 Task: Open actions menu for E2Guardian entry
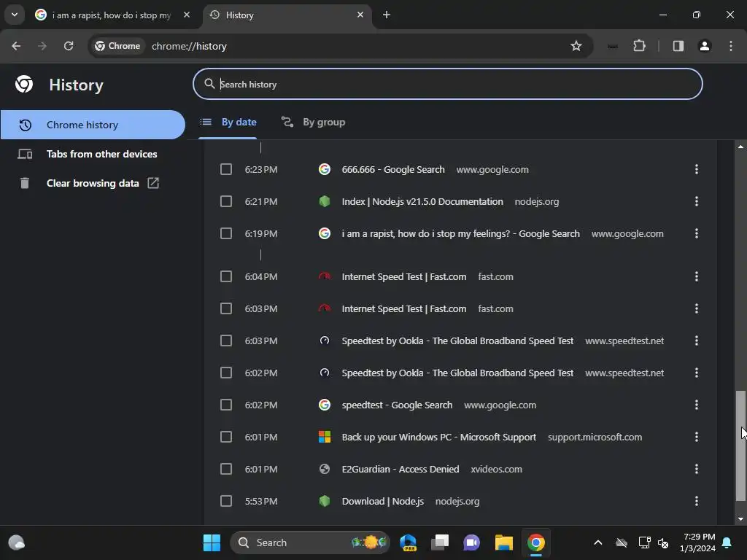(697, 469)
